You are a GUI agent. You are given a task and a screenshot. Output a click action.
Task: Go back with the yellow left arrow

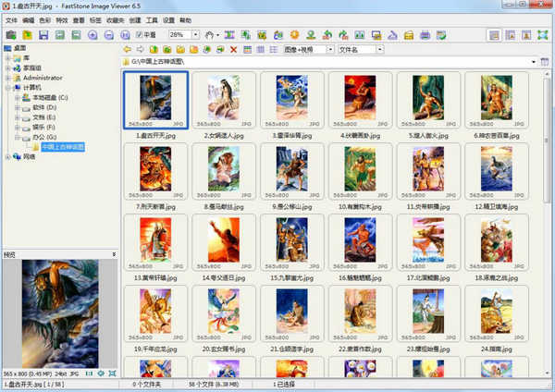tap(128, 50)
